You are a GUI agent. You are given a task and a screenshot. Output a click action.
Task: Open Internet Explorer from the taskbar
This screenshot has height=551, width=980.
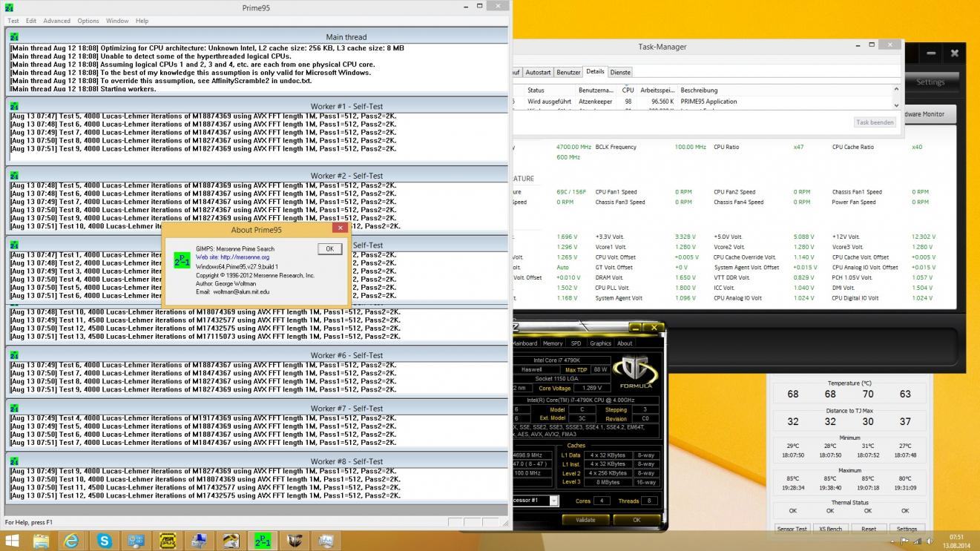(x=72, y=541)
